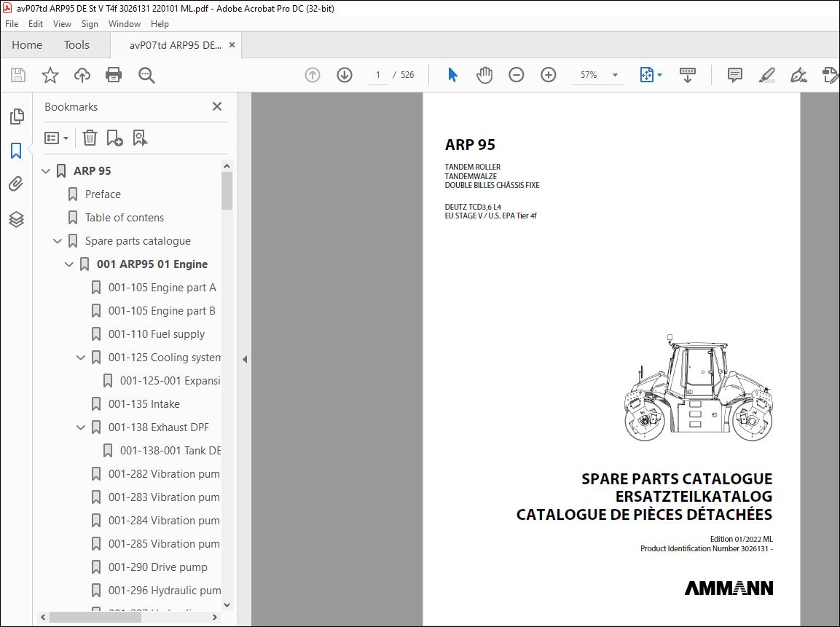Screen dimensions: 840x627
Task: Open 001-105 Engine part A bookmark
Action: [x=162, y=288]
